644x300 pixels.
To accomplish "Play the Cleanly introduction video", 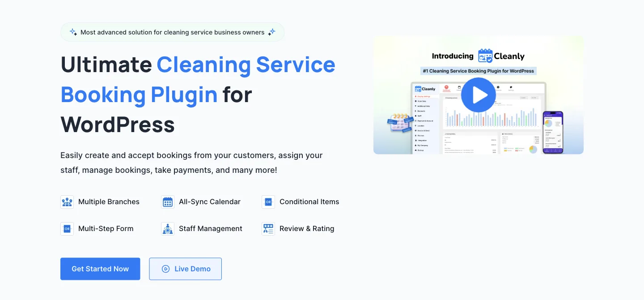I will point(479,95).
